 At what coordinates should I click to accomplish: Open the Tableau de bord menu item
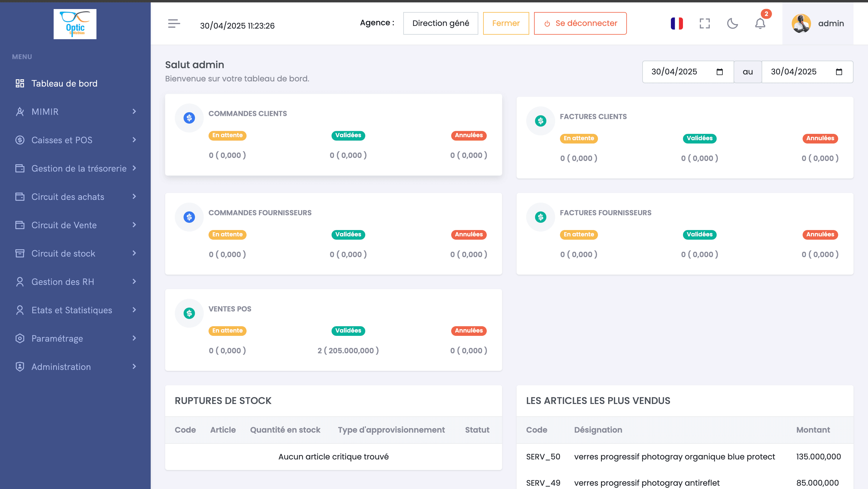click(75, 83)
